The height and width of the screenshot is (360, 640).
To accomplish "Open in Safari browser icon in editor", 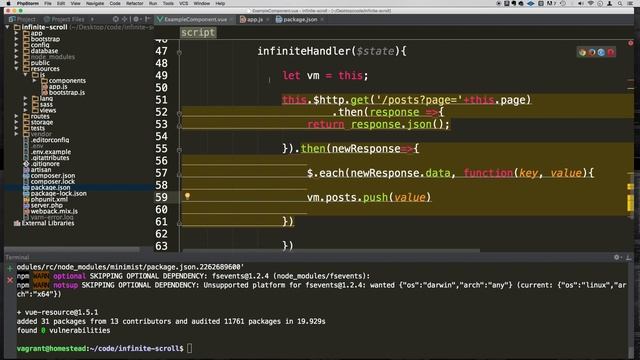I will tap(601, 52).
